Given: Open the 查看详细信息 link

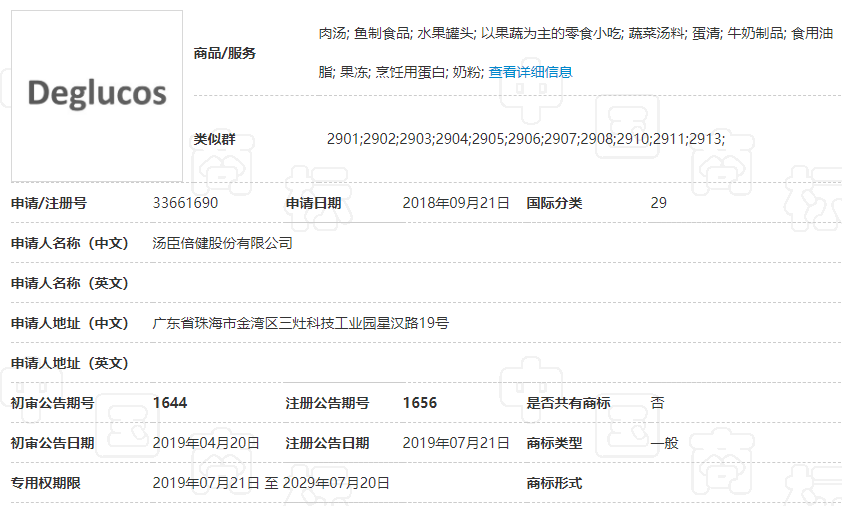Looking at the screenshot, I should [530, 72].
